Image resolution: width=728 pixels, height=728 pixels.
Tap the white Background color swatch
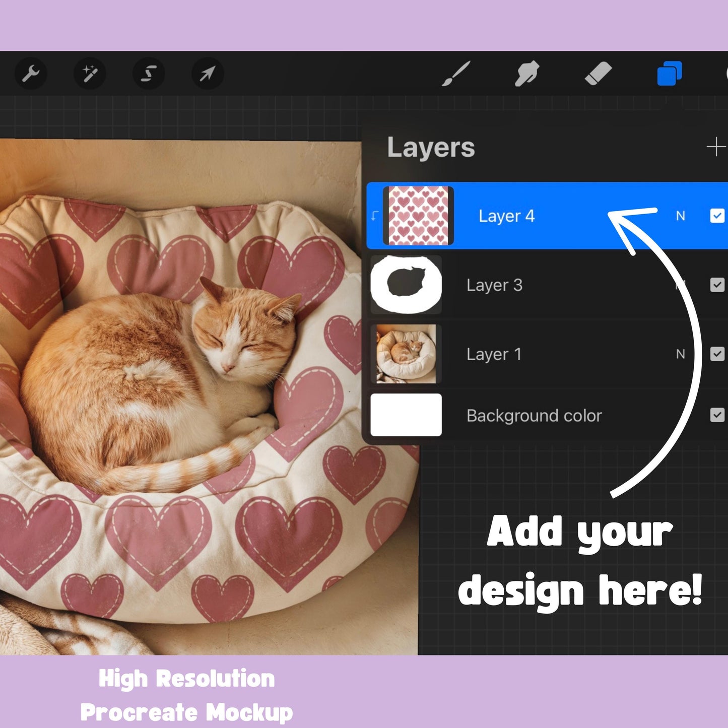[x=406, y=415]
